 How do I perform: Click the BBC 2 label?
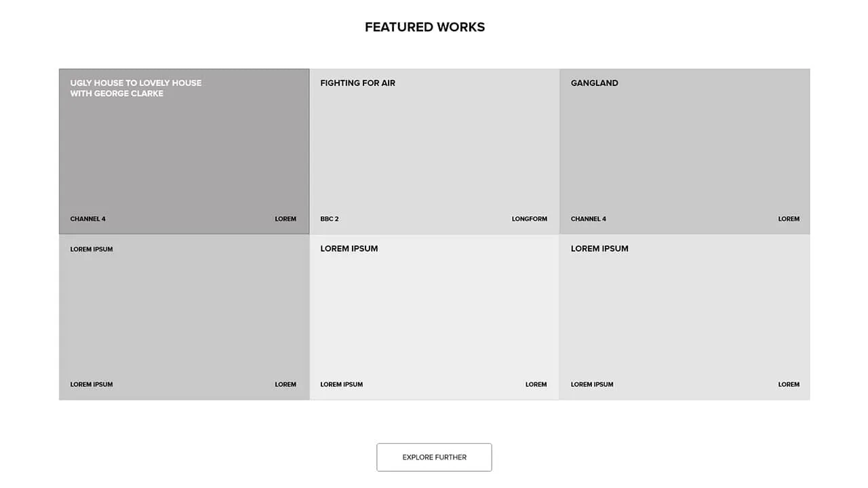[x=330, y=219]
